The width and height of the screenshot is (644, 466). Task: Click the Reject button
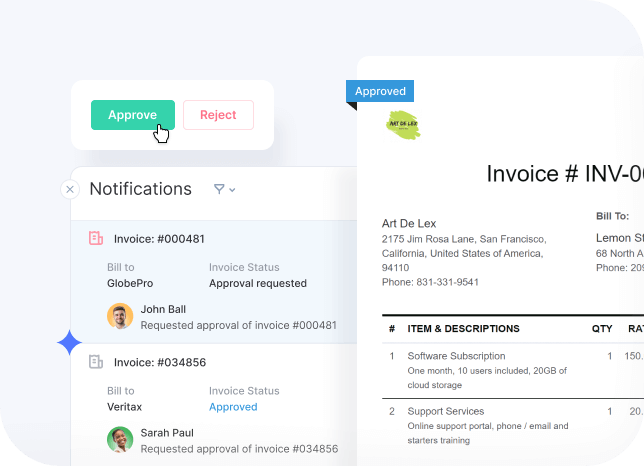coord(218,115)
